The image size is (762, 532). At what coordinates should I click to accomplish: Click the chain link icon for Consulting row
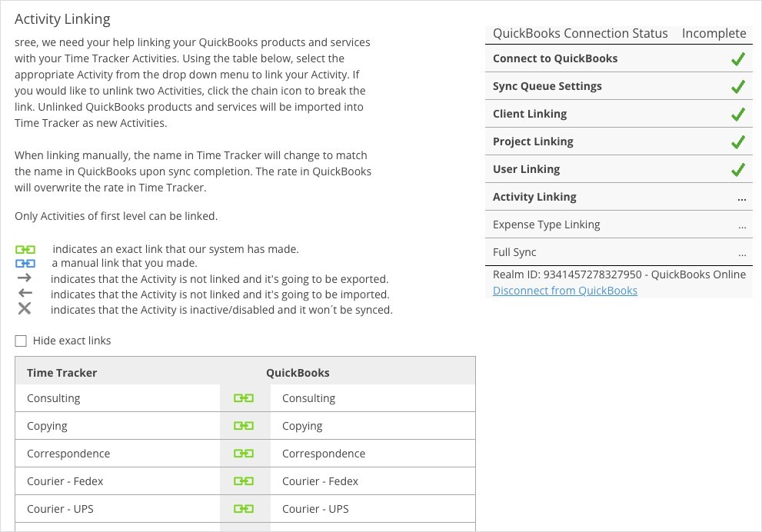click(x=244, y=398)
